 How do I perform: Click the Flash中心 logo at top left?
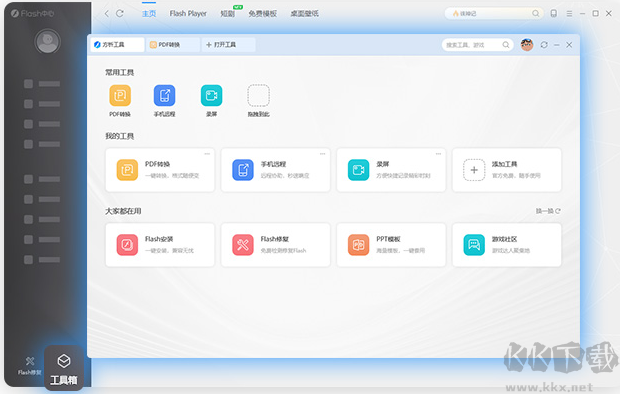tap(32, 13)
